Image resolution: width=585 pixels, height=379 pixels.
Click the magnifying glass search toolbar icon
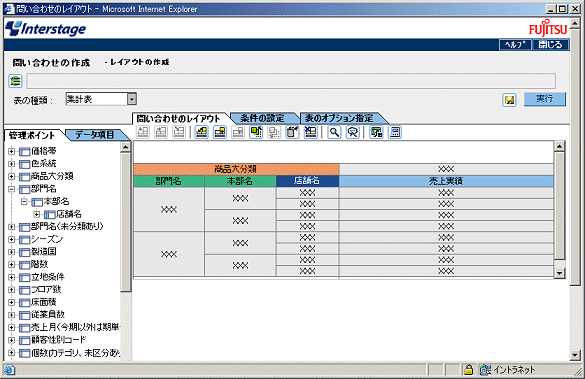(334, 132)
